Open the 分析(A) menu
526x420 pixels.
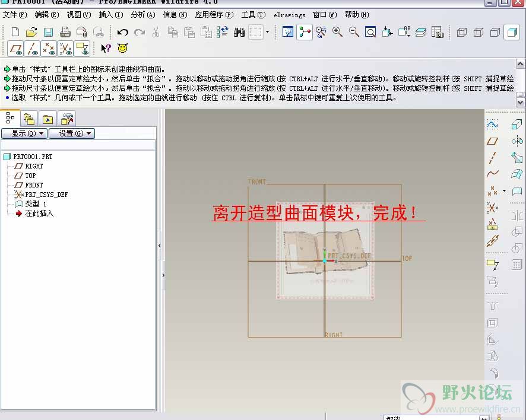143,15
